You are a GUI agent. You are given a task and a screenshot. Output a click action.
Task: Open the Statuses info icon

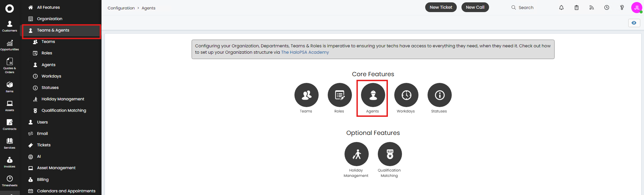coord(439,95)
